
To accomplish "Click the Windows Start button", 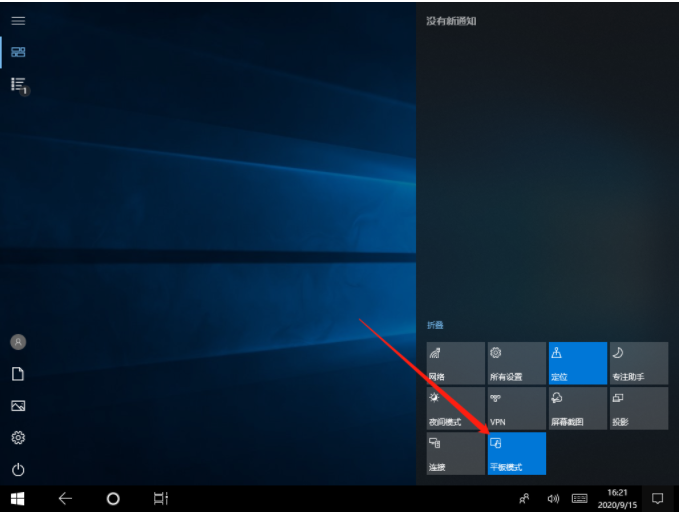I will [x=17, y=499].
